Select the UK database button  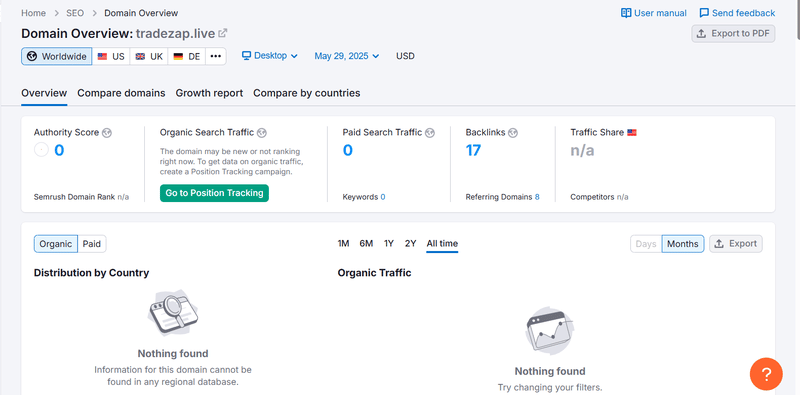[149, 56]
